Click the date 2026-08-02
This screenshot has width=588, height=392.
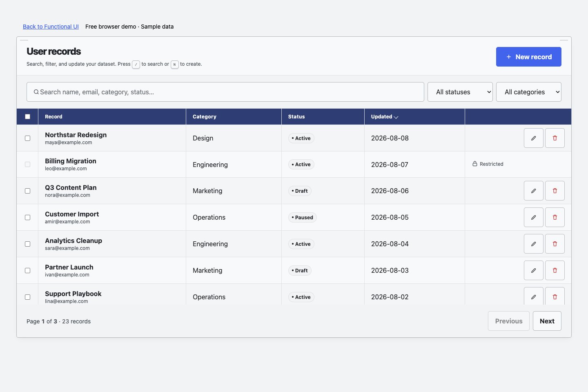point(390,297)
